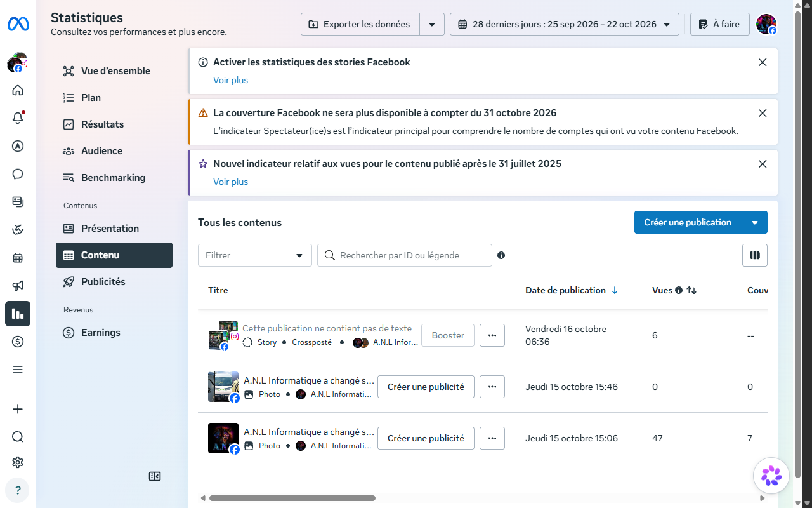Viewport: 812px width, 508px height.
Task: Open the hamburger all-tools menu
Action: [x=18, y=370]
